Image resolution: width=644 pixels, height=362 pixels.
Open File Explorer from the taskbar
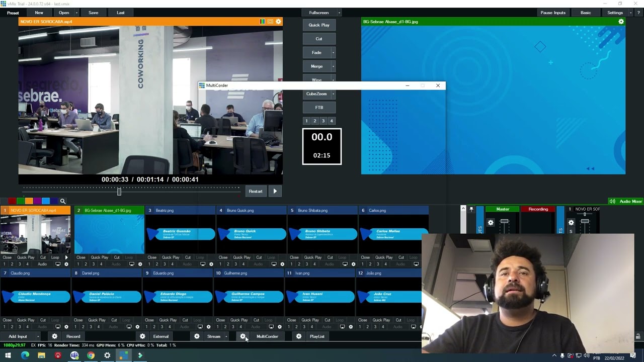click(x=41, y=355)
